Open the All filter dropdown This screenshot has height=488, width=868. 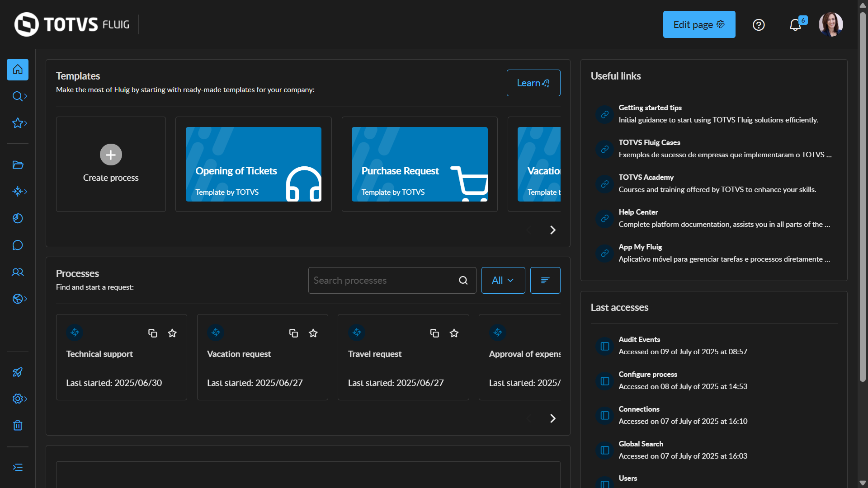click(503, 281)
